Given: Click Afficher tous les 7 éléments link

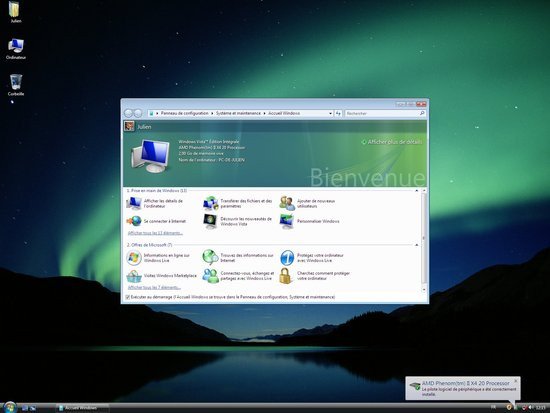Looking at the screenshot, I should (154, 287).
